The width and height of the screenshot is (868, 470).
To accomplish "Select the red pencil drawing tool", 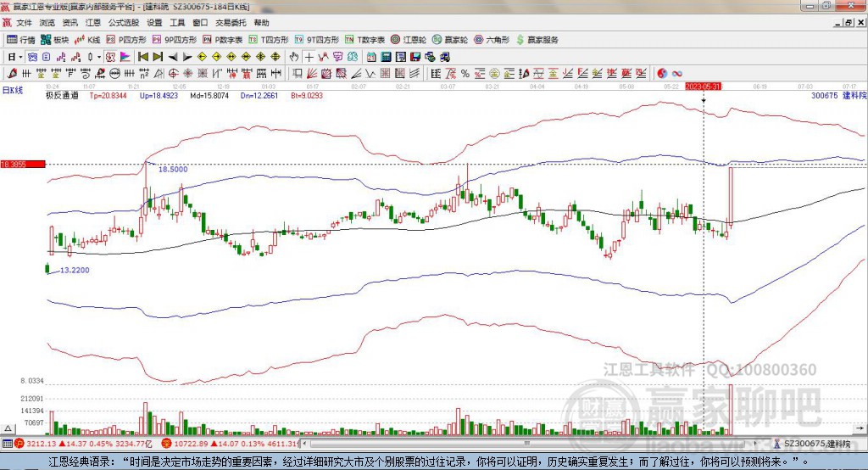I will [x=12, y=73].
